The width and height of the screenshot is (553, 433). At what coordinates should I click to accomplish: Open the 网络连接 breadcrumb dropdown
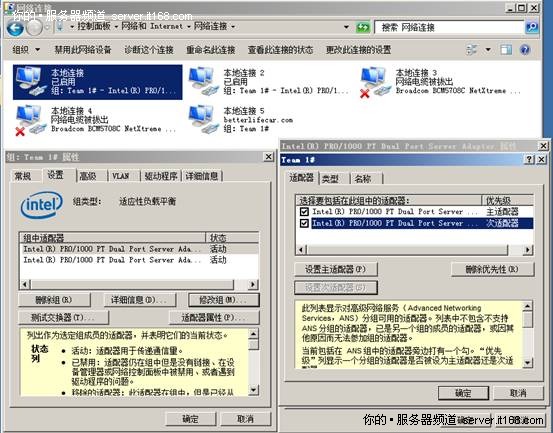[233, 26]
